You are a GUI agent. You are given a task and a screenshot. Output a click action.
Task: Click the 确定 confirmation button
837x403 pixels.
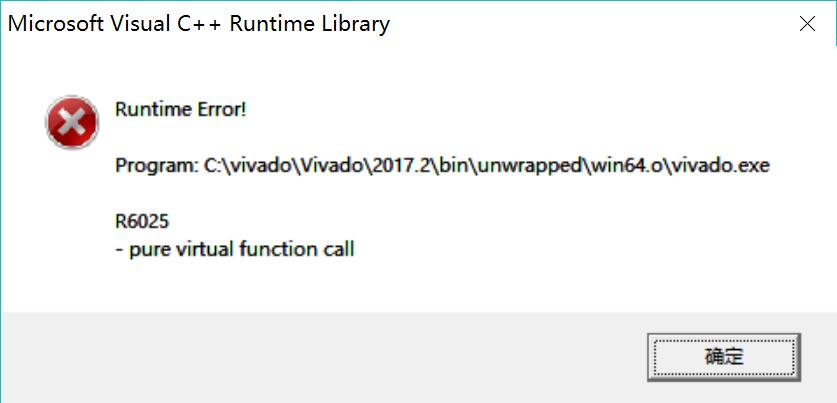tap(723, 357)
